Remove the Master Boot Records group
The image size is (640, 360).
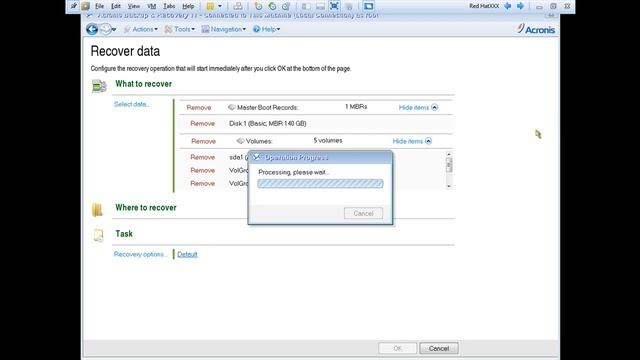pyautogui.click(x=199, y=108)
